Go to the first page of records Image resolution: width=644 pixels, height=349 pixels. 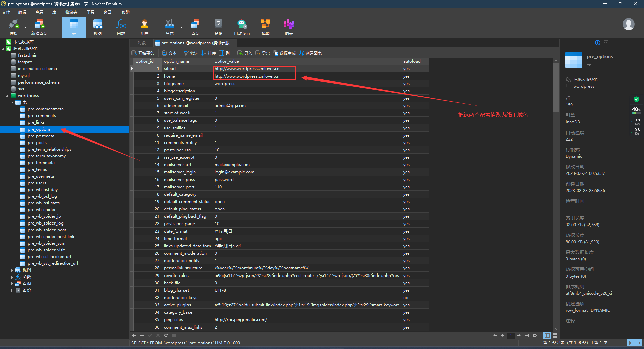494,335
